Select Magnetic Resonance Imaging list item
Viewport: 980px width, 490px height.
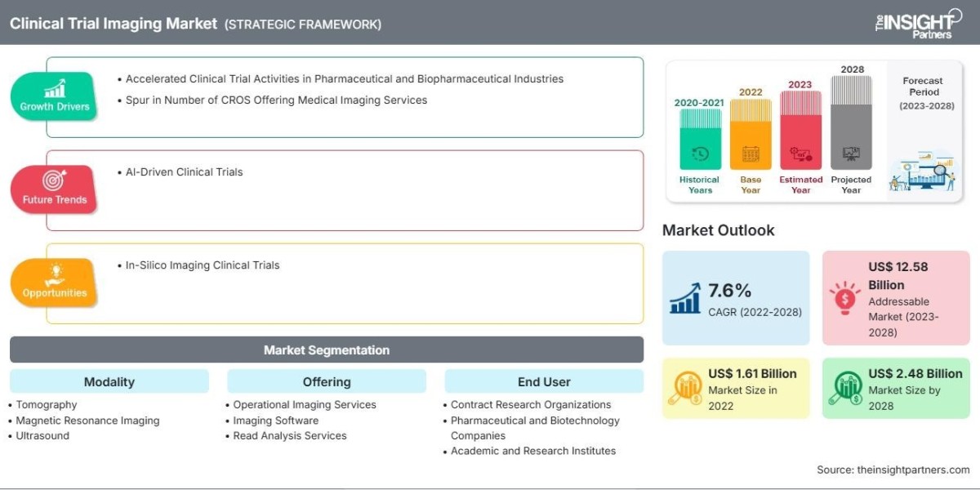[87, 421]
